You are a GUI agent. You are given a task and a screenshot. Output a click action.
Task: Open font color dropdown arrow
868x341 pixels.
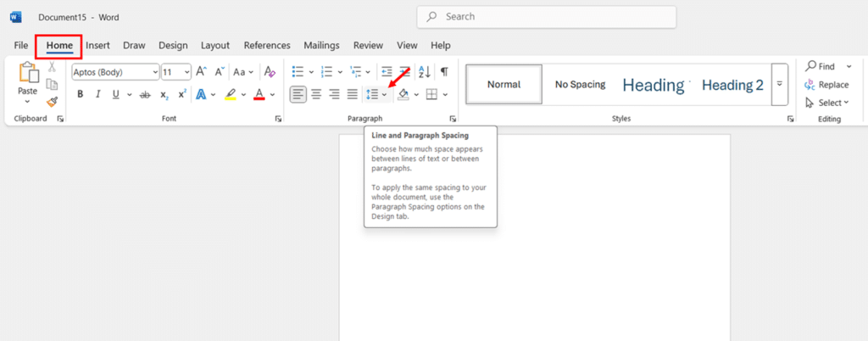tap(272, 95)
